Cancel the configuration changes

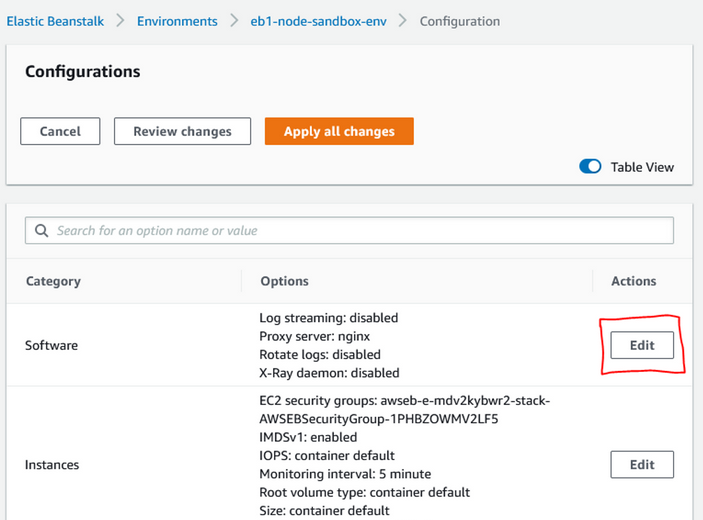click(60, 131)
